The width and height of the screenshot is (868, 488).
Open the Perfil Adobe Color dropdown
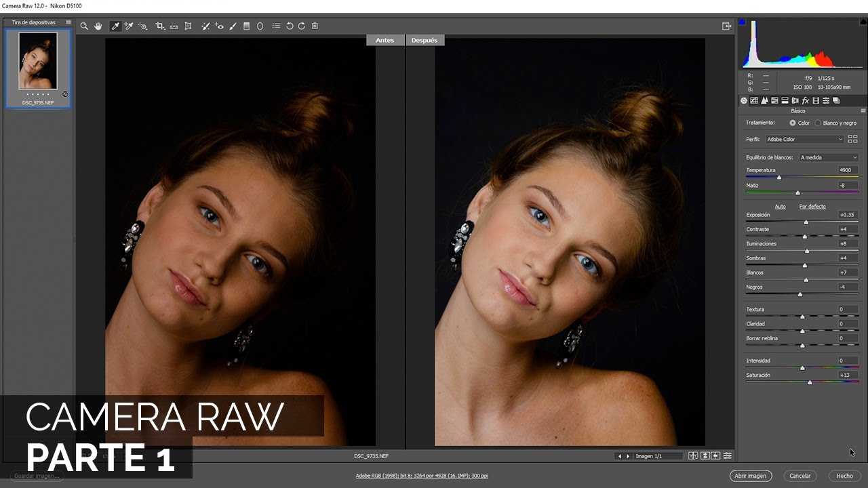(x=804, y=139)
